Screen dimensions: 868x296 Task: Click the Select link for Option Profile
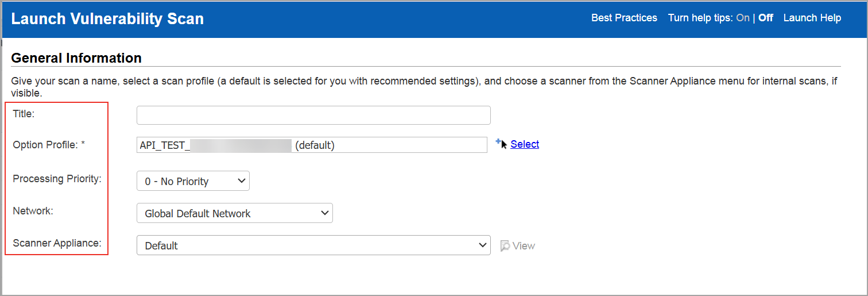(x=525, y=144)
